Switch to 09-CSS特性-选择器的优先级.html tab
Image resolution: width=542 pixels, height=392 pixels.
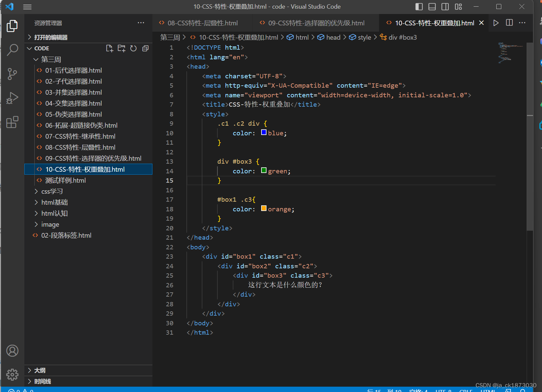(316, 23)
